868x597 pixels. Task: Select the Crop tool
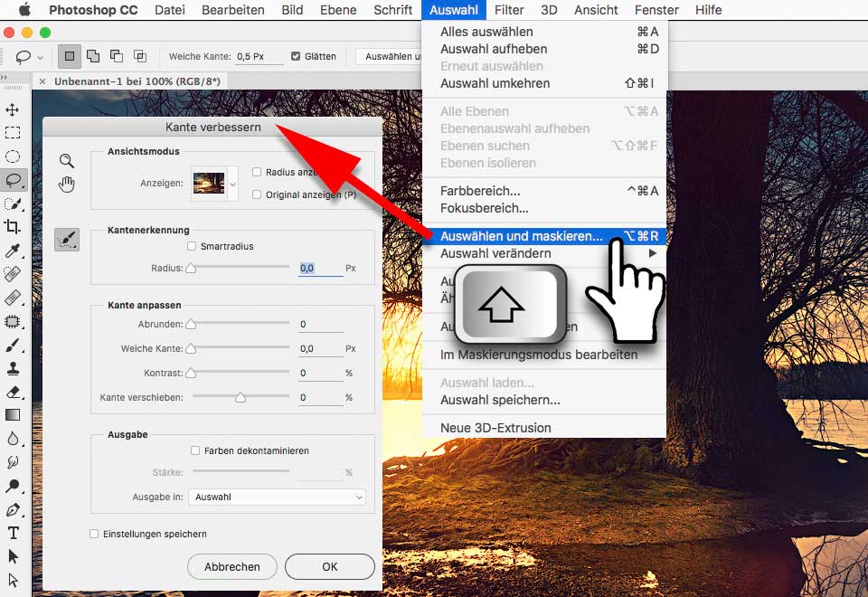coord(12,226)
